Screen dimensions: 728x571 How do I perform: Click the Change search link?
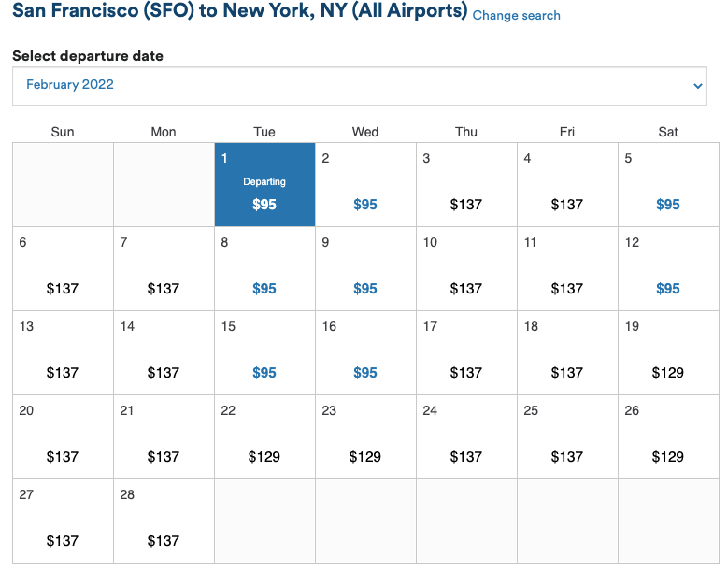tap(516, 16)
